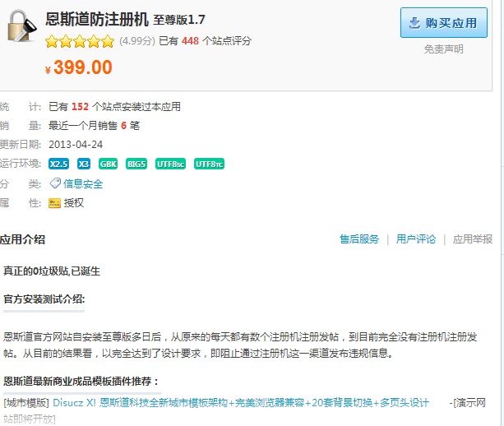Switch to the 售后服务 tab
The width and height of the screenshot is (504, 426).
click(x=359, y=239)
